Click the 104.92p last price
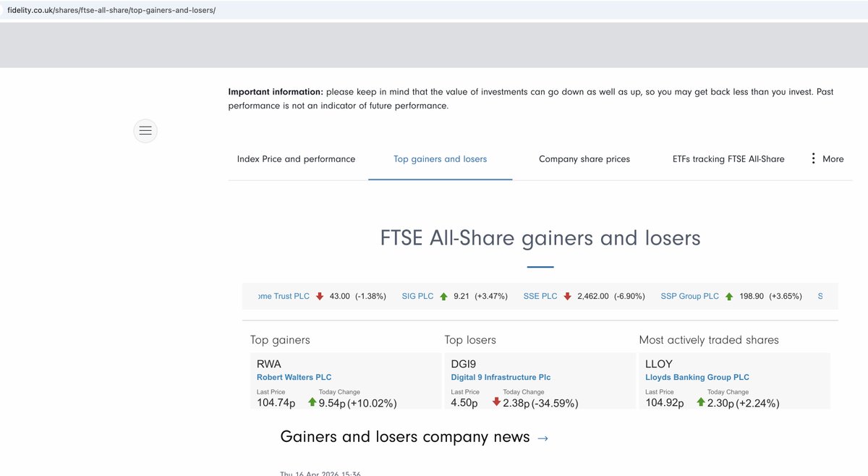Screen dimensions: 868x476 (x=665, y=403)
